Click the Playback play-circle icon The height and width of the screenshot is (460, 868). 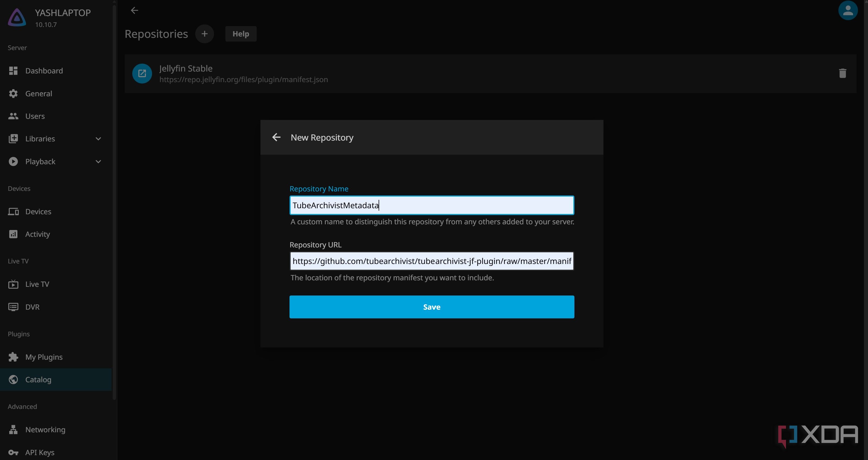(13, 161)
